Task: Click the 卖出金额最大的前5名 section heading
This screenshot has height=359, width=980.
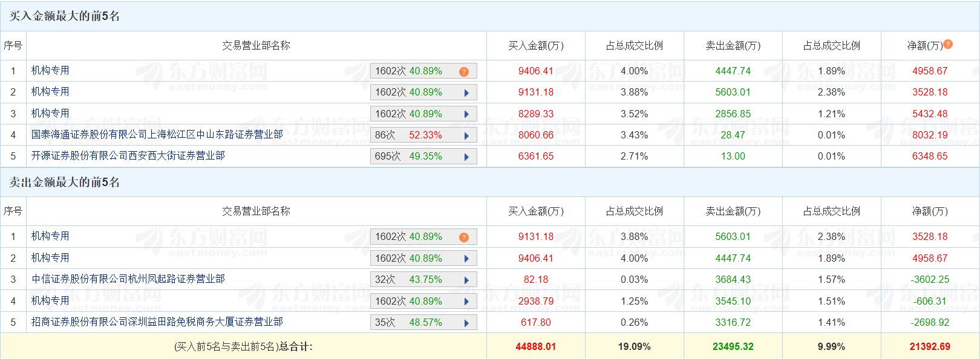Action: pos(65,183)
